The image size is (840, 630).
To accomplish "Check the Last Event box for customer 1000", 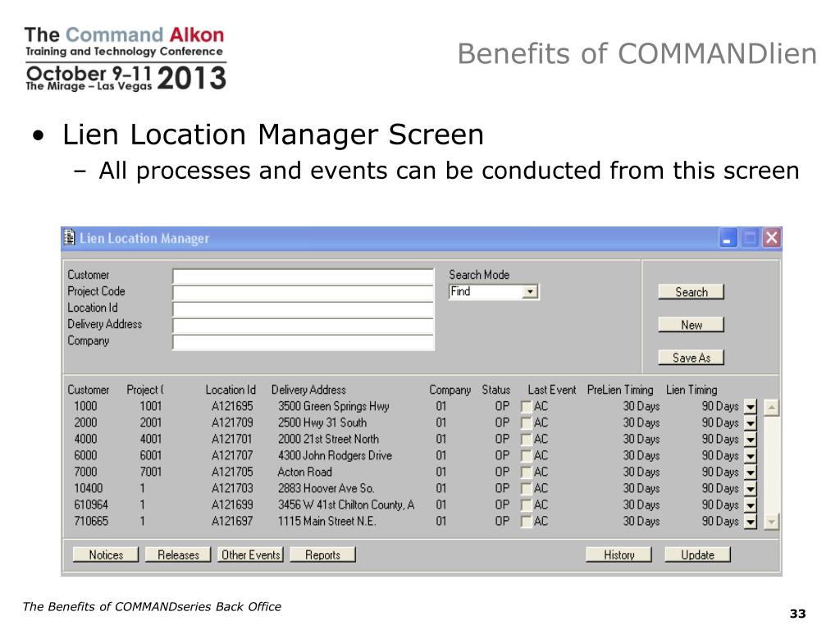I will (x=526, y=407).
